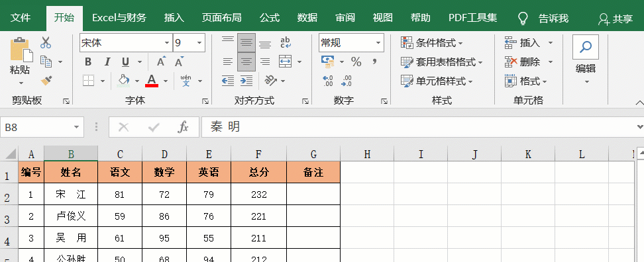Click the Merge and Center icon
This screenshot has height=262, width=644.
(x=285, y=62)
